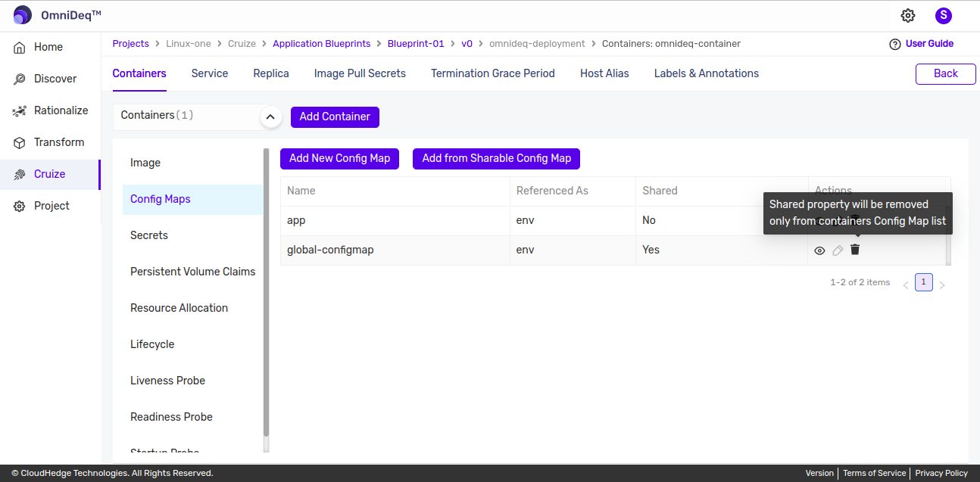Select Resource Allocation section
The width and height of the screenshot is (980, 482).
pyautogui.click(x=192, y=308)
